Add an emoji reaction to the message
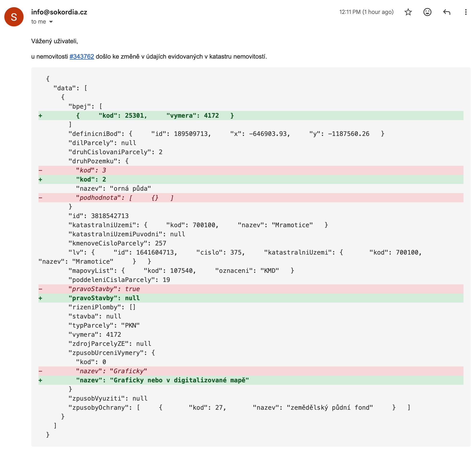This screenshot has height=452, width=476. tap(427, 12)
